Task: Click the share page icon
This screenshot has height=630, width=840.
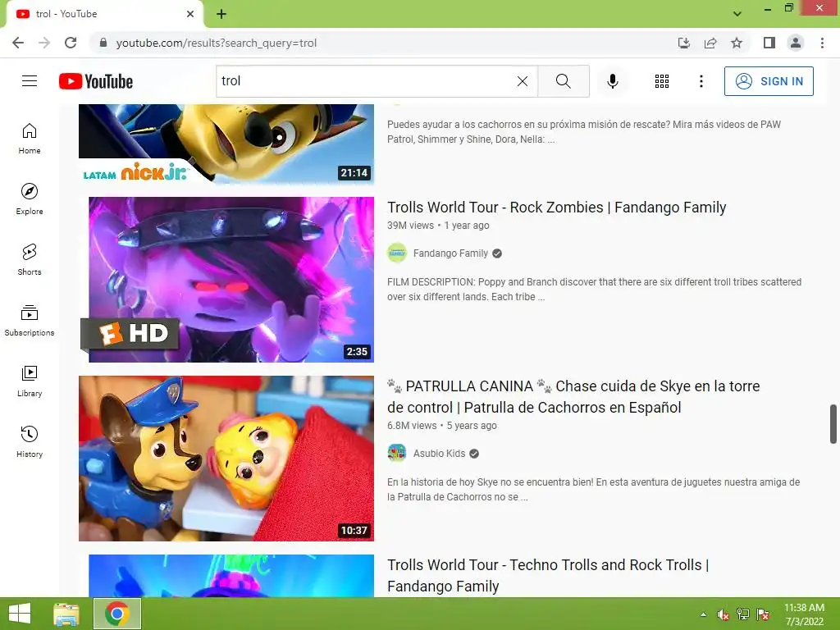Action: pyautogui.click(x=710, y=43)
